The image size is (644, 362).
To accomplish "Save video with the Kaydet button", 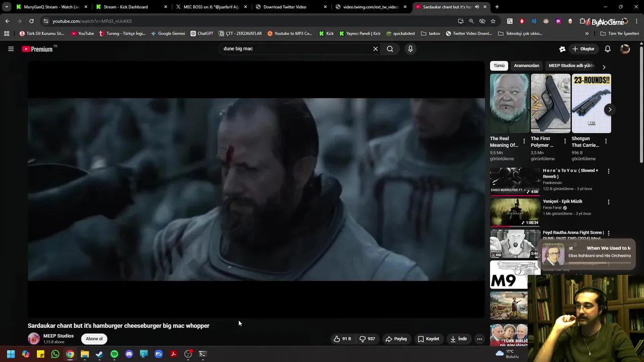I will 429,339.
